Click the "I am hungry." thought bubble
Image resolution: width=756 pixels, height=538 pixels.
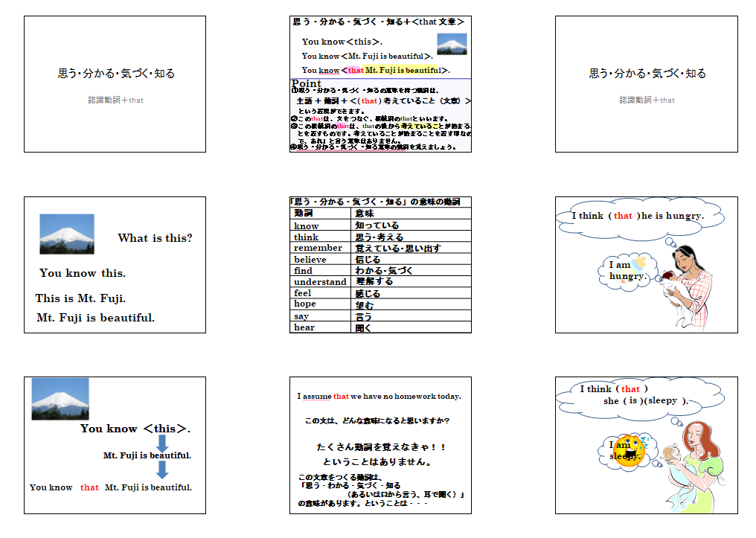pyautogui.click(x=627, y=271)
